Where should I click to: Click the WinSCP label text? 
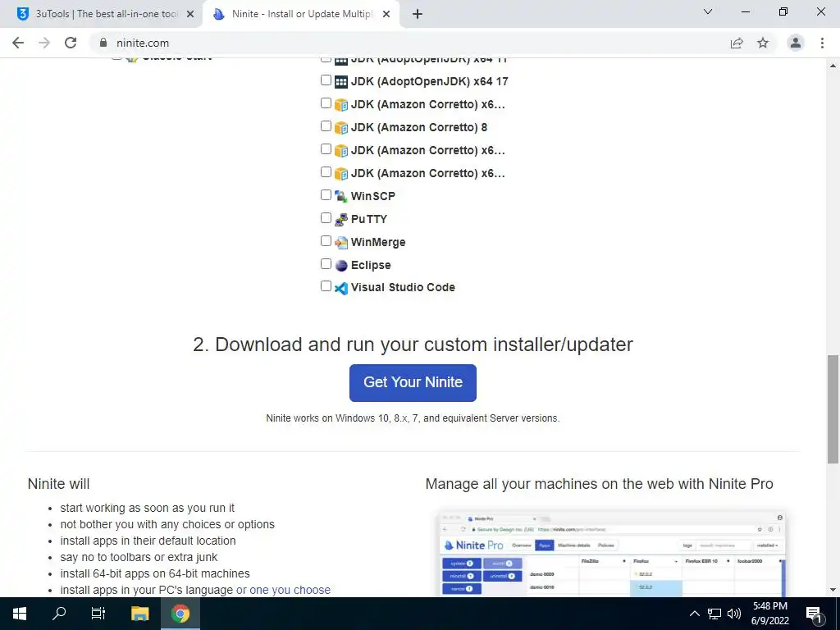(373, 196)
